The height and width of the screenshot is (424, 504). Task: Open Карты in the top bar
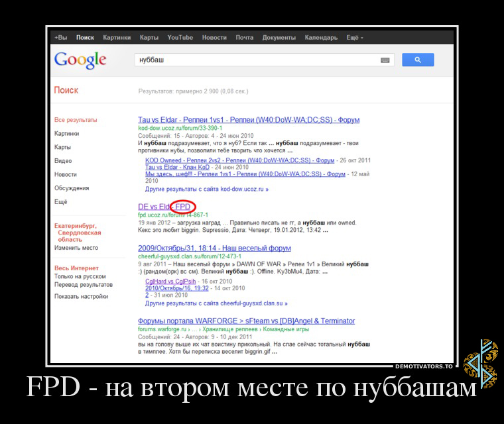tap(149, 38)
